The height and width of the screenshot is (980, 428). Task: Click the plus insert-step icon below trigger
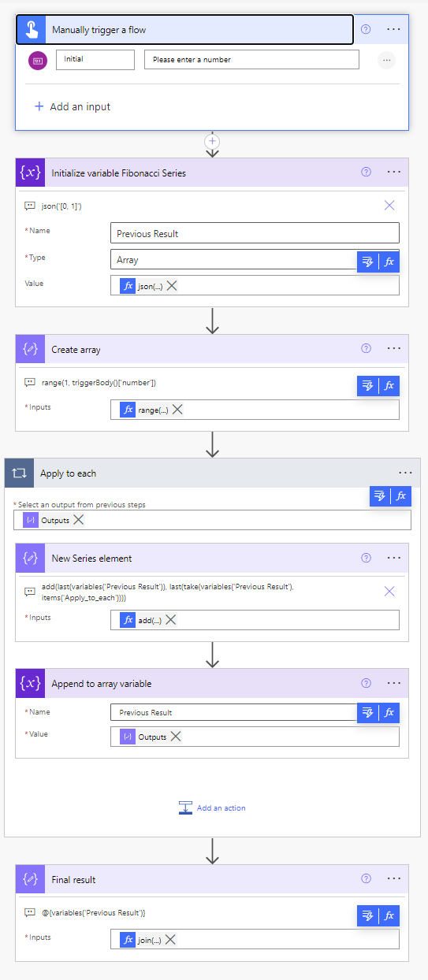click(212, 141)
